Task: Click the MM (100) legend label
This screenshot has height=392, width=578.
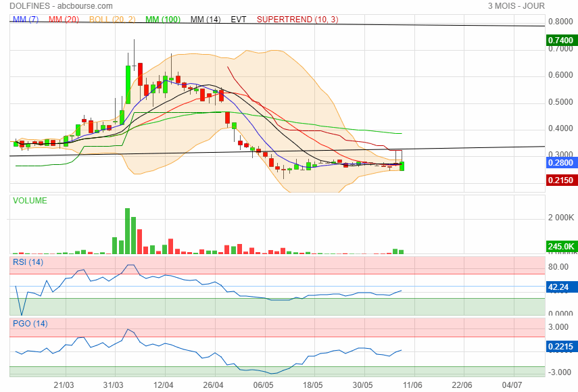Action: (x=162, y=19)
